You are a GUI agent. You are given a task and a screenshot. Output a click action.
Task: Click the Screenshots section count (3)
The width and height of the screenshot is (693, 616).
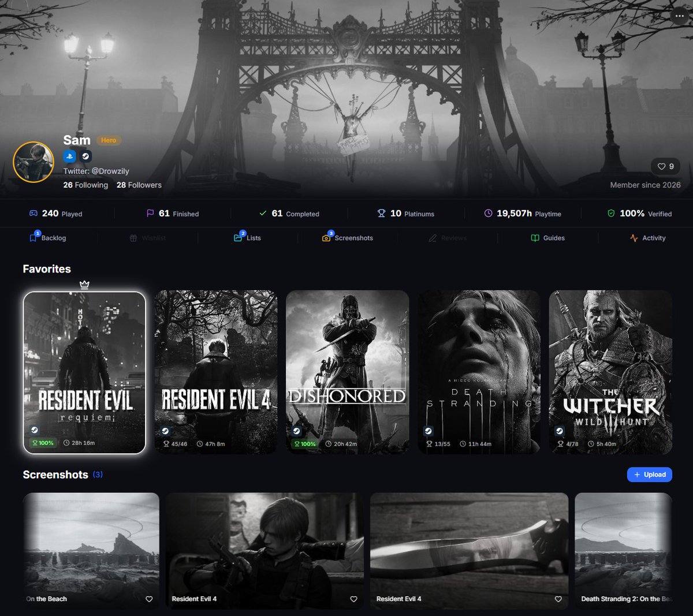(x=98, y=475)
